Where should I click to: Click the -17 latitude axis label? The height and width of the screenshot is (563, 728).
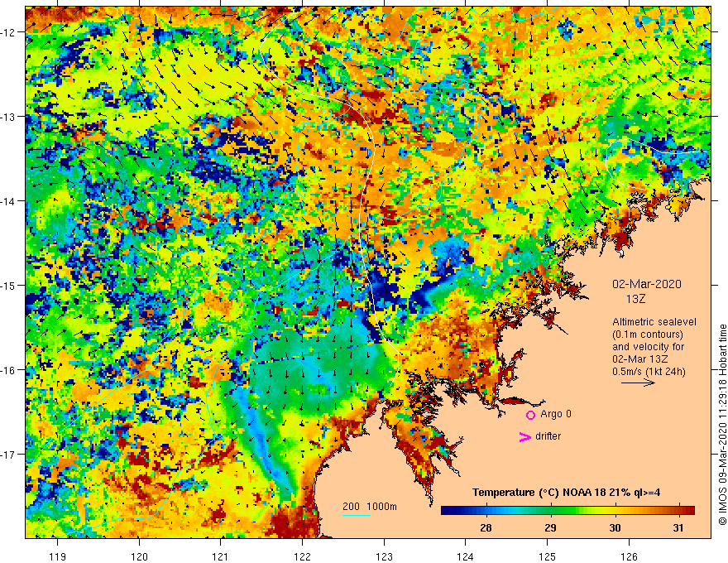(x=8, y=455)
